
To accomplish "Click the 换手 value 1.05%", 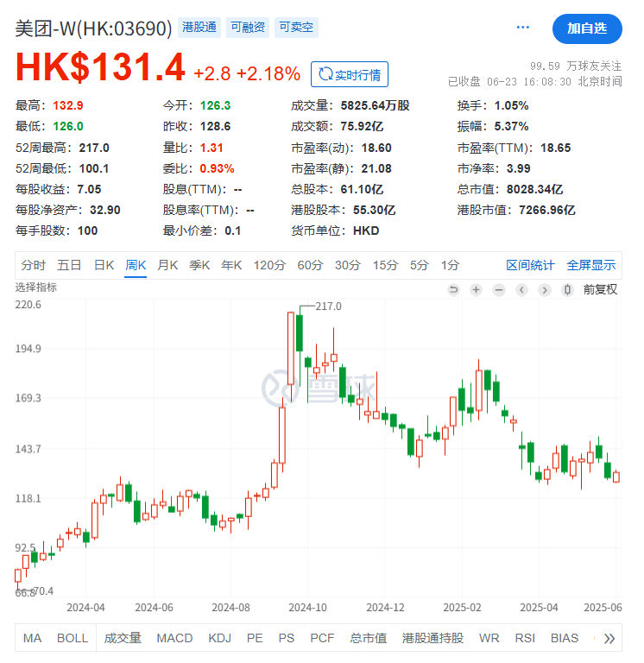I will [512, 105].
